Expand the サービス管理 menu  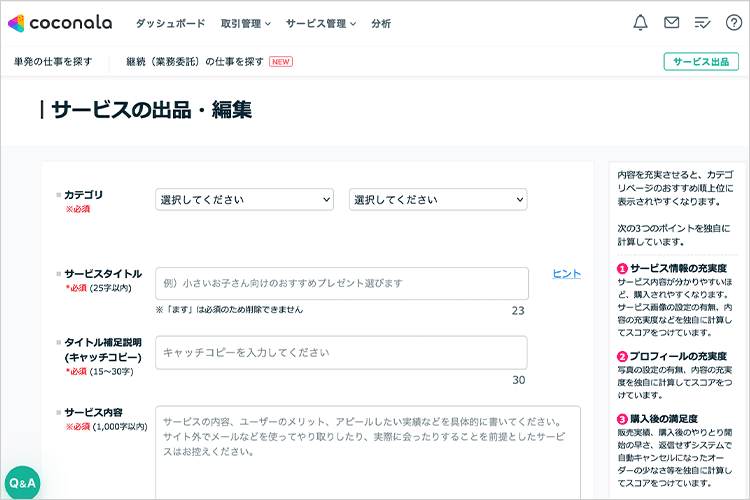click(320, 23)
